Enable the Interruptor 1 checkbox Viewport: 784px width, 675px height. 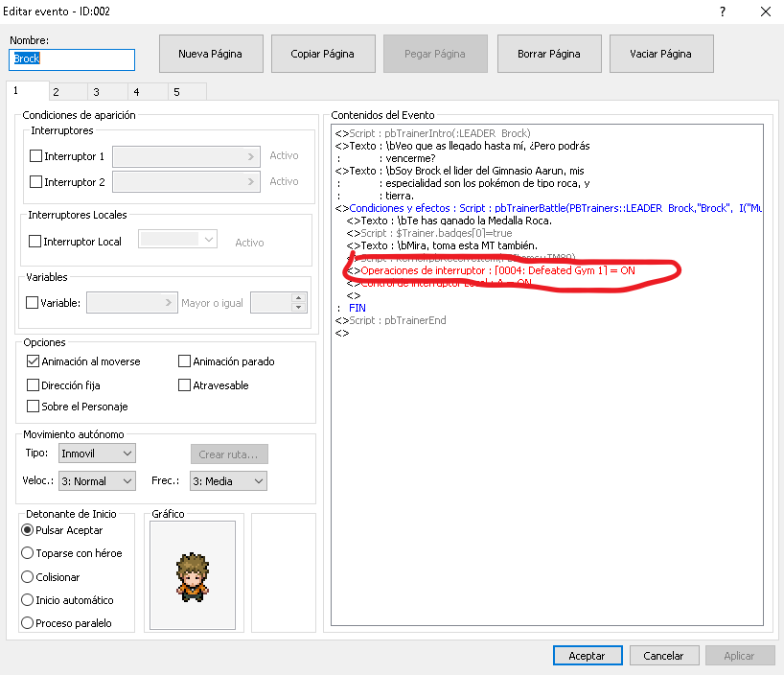click(x=36, y=155)
